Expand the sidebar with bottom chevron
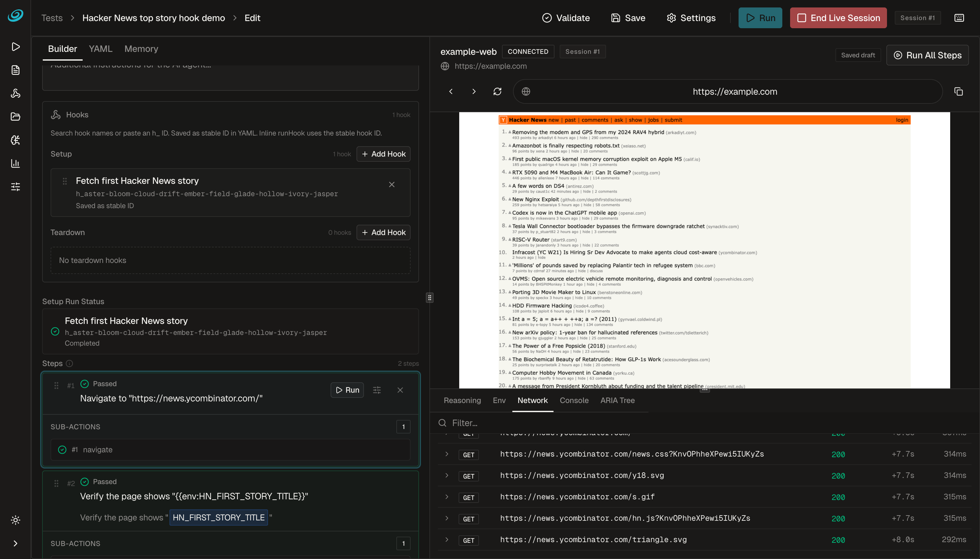 tap(15, 543)
